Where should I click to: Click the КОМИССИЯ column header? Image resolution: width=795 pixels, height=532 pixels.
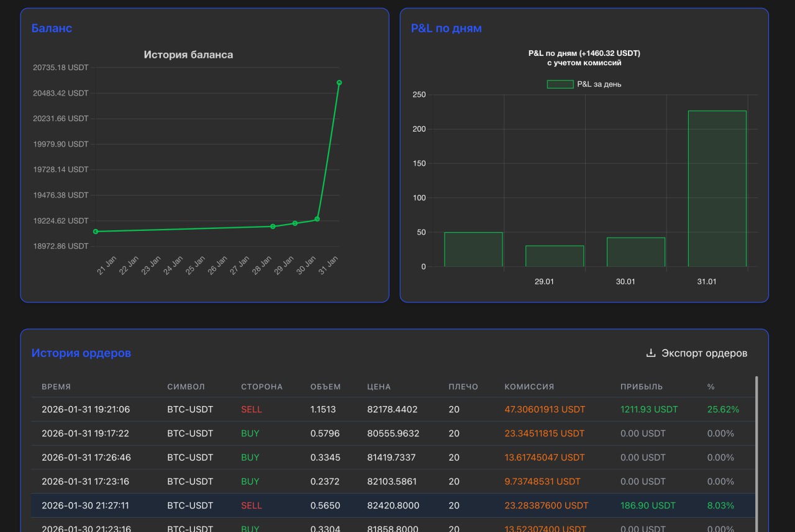(529, 387)
